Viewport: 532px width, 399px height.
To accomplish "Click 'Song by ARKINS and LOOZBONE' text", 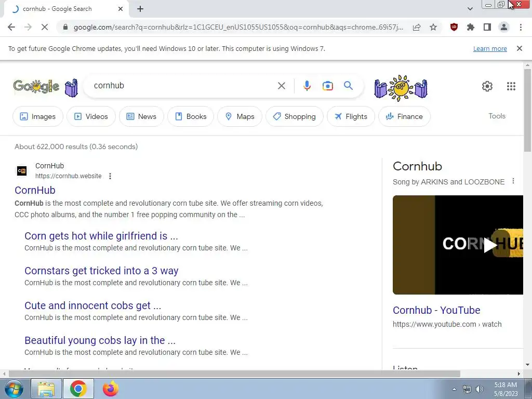I will [448, 182].
